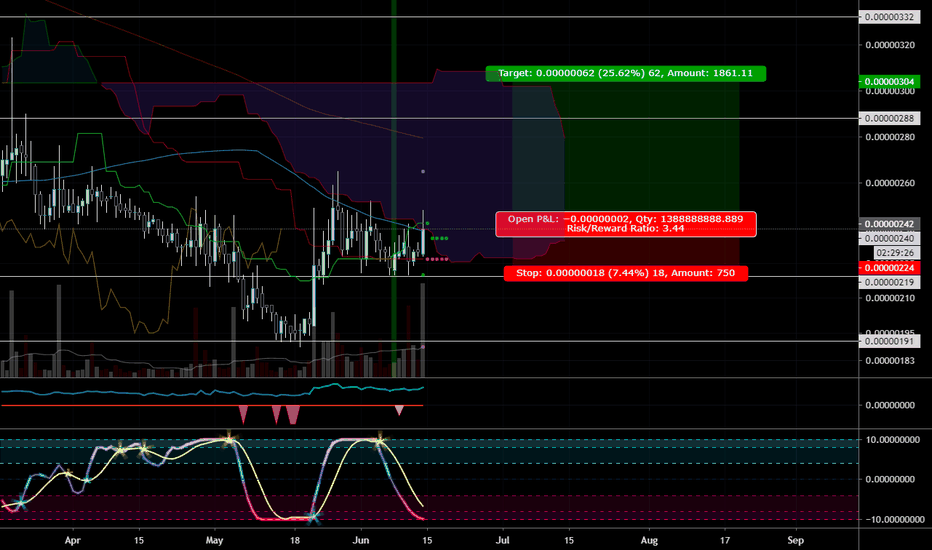Click the Aug label on the time axis

tap(649, 540)
